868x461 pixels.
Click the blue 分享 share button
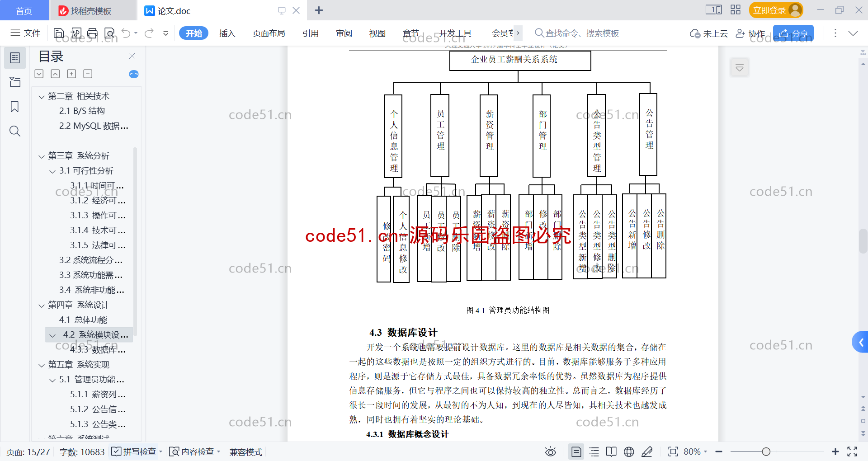pos(793,33)
